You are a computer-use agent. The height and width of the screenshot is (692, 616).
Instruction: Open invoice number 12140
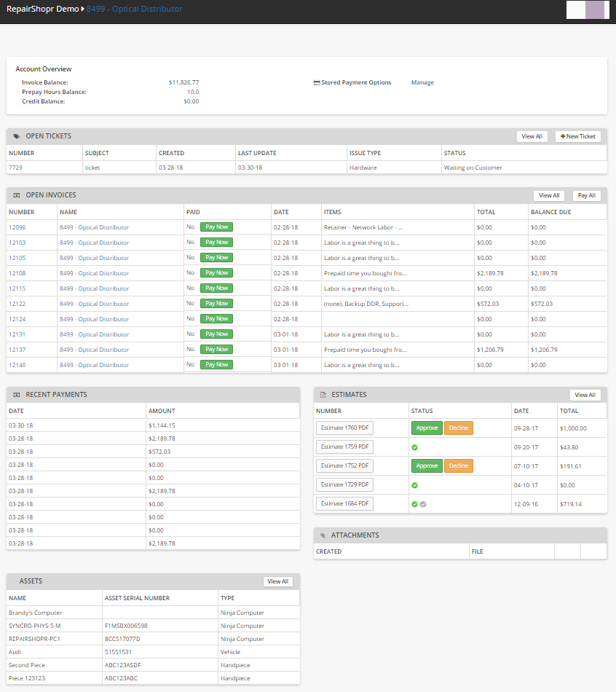[17, 365]
